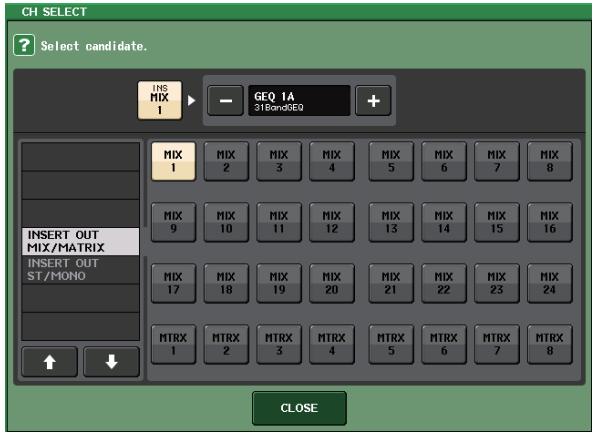Click the down arrow list scroll button

[112, 362]
